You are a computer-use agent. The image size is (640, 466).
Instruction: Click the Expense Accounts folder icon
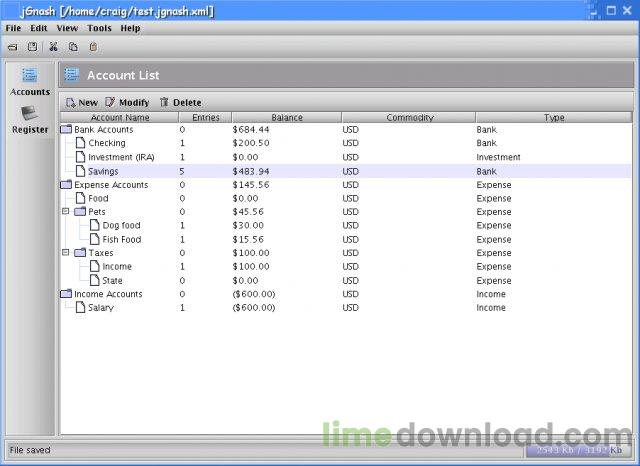66,185
